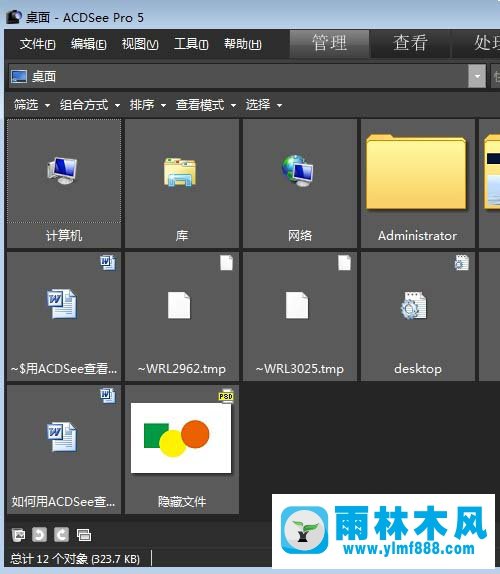Click the compare images icon at bottom
The width and height of the screenshot is (500, 574).
point(84,535)
